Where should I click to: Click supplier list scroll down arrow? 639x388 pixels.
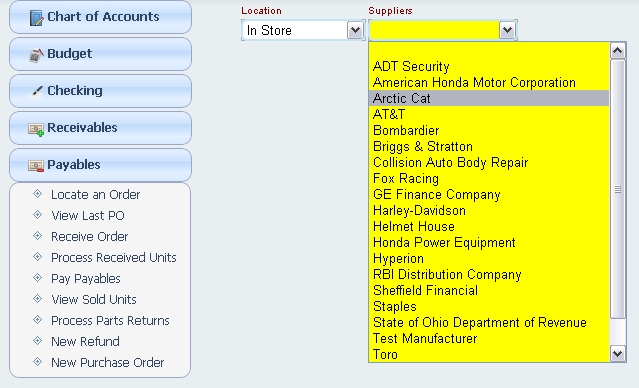tap(617, 353)
